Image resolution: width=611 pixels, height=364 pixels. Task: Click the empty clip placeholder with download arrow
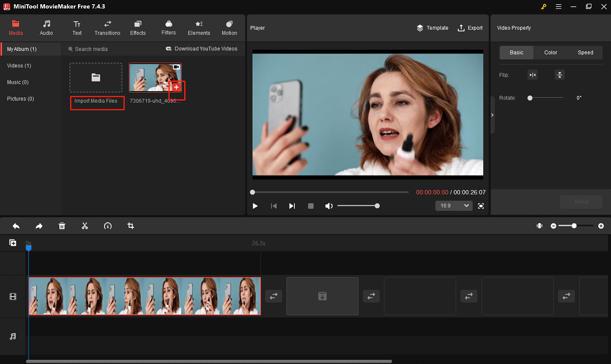click(x=322, y=296)
